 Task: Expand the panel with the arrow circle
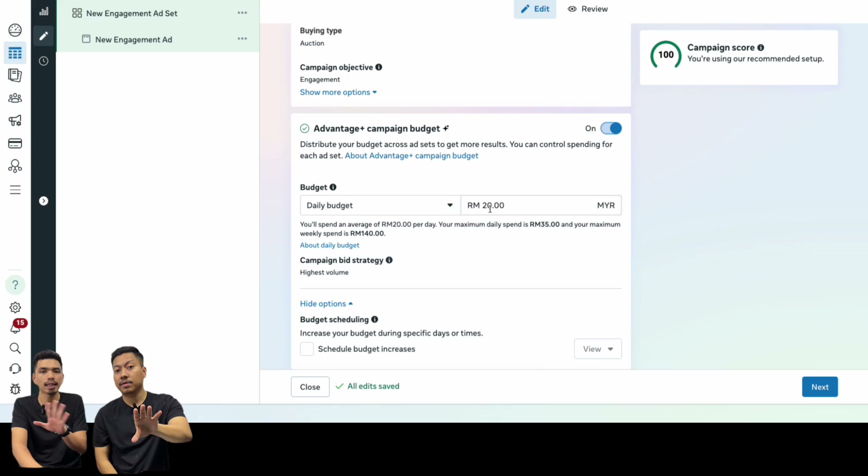coord(43,201)
